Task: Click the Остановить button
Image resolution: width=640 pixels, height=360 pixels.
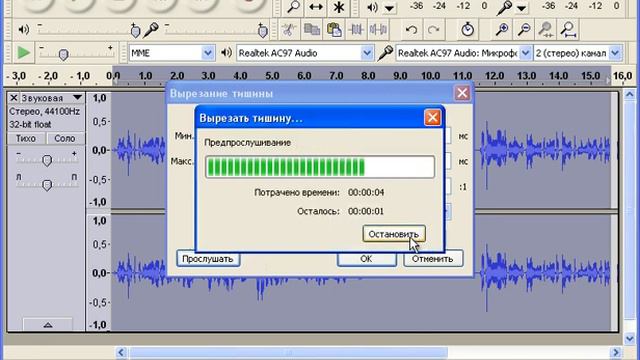Action: [394, 234]
